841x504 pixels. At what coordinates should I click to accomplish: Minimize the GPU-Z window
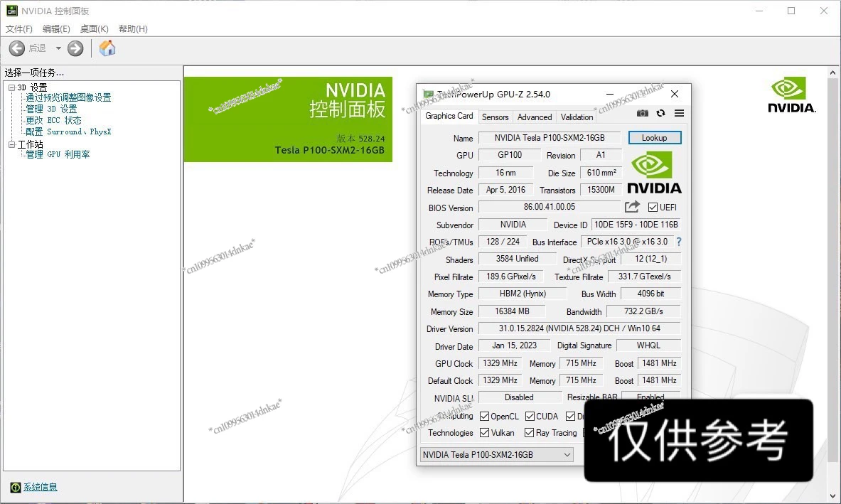[609, 94]
